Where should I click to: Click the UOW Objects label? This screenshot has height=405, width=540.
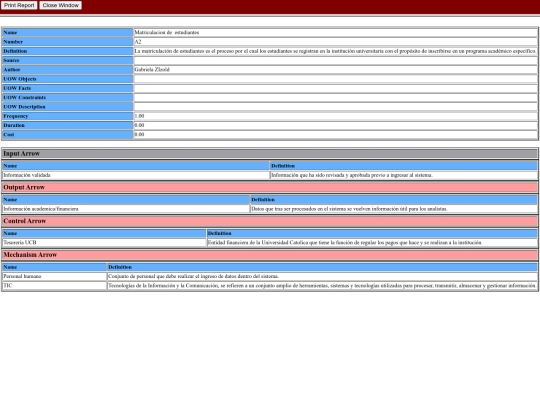pos(20,79)
